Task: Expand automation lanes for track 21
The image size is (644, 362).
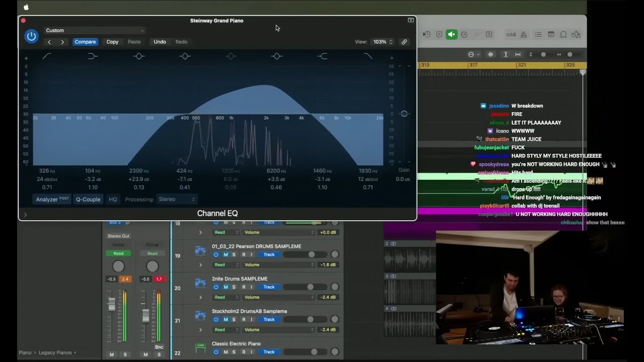Action: coord(200,330)
